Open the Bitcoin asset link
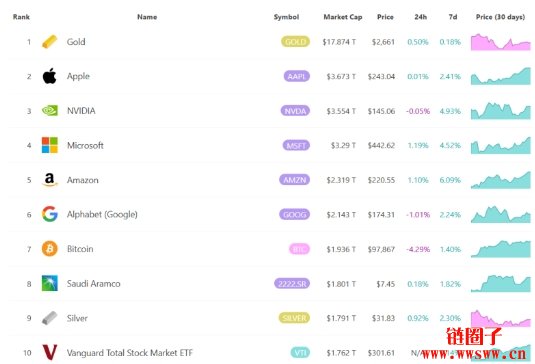The width and height of the screenshot is (535, 364). click(80, 249)
